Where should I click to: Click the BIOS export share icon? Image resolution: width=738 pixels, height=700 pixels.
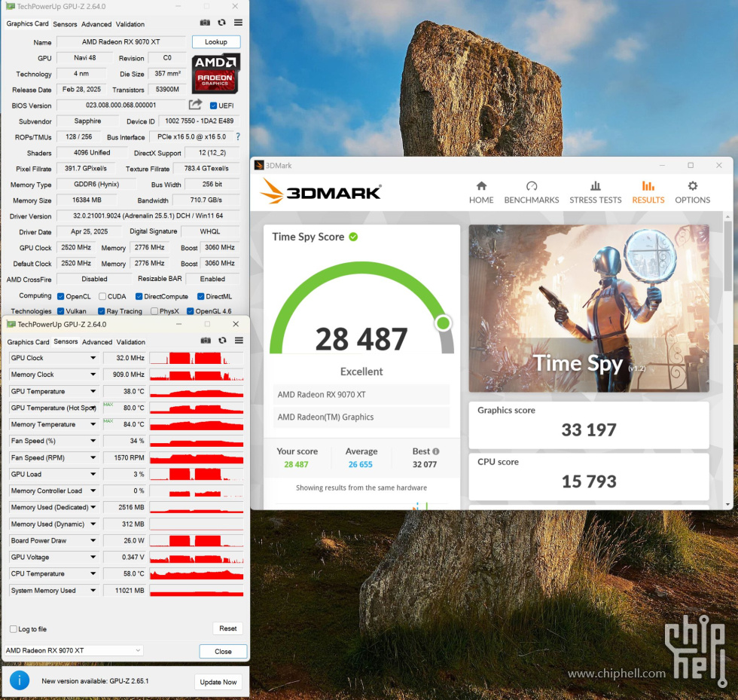195,105
